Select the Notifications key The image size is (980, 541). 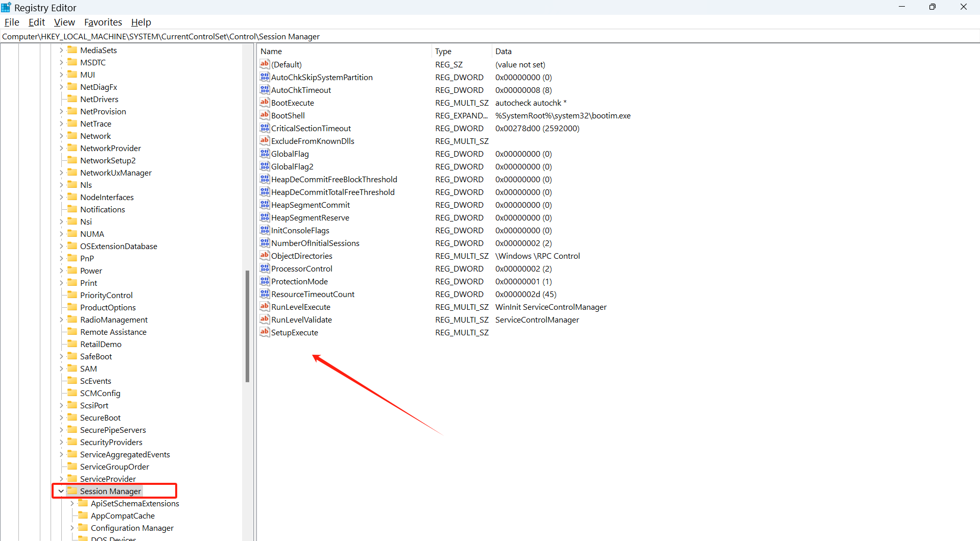(x=102, y=209)
